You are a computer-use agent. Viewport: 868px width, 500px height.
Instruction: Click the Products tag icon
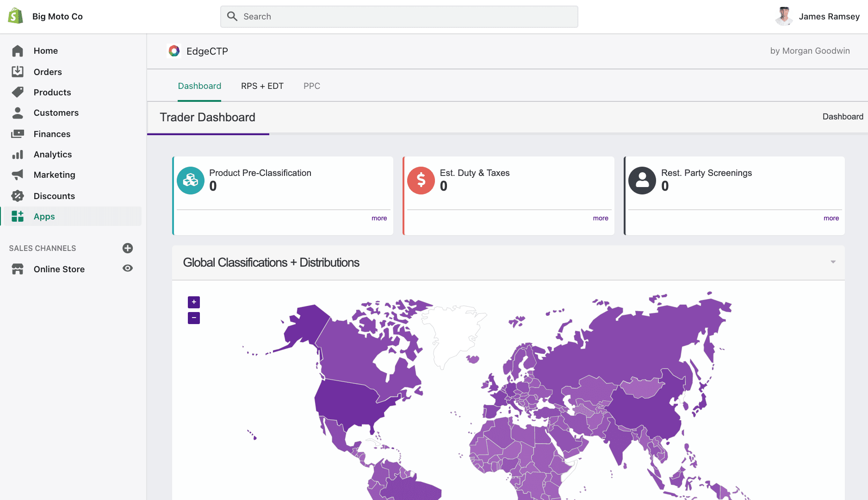(18, 92)
